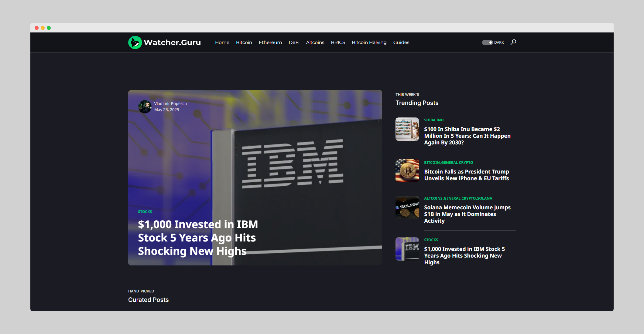Toggle the DARK mode switch
Viewport: 644px width, 334px height.
[x=487, y=42]
